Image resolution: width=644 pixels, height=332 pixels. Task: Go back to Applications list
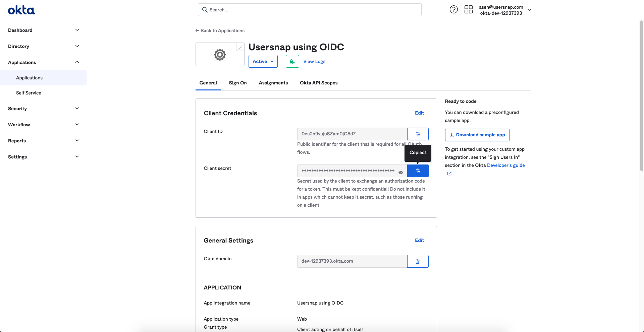coord(220,30)
